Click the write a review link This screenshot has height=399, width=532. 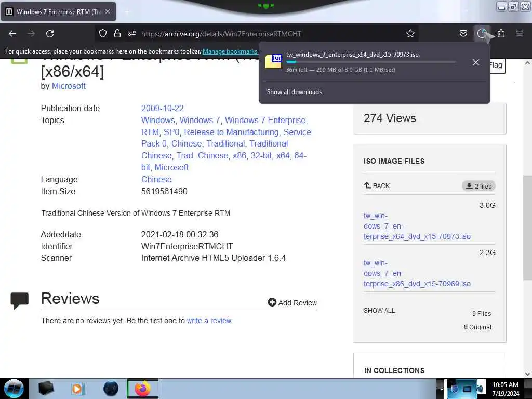click(x=209, y=321)
